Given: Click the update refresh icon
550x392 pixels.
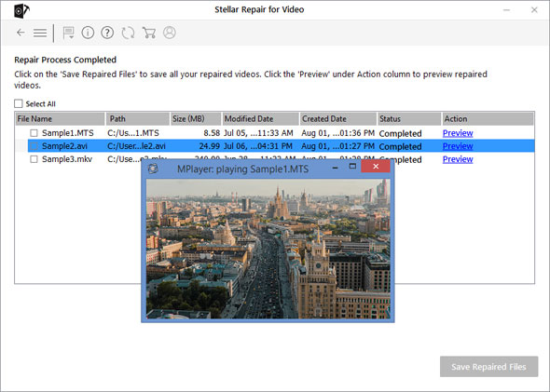Looking at the screenshot, I should pos(128,33).
